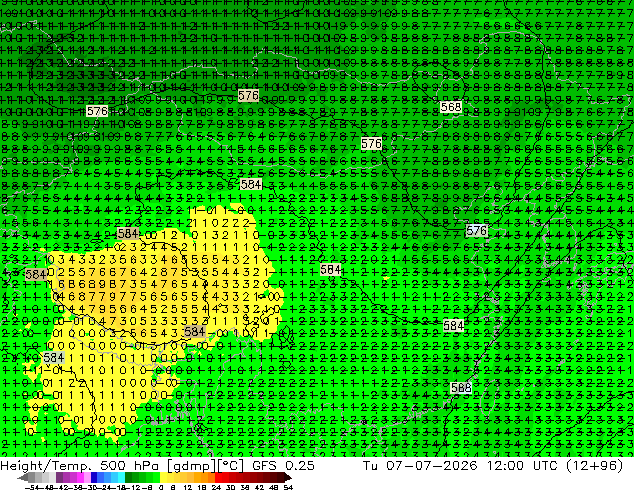Click the dark maroon right arrow of colorbar
Viewport: 634px width, 490px height.
(x=288, y=477)
